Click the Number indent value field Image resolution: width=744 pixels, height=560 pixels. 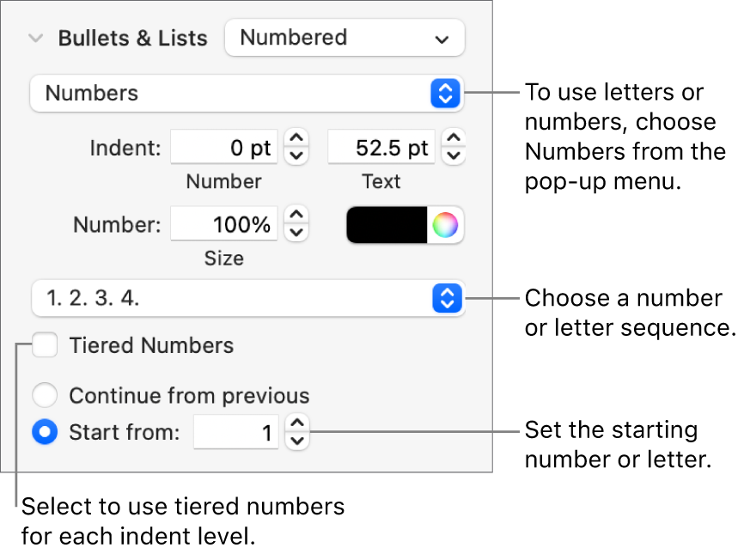click(224, 148)
